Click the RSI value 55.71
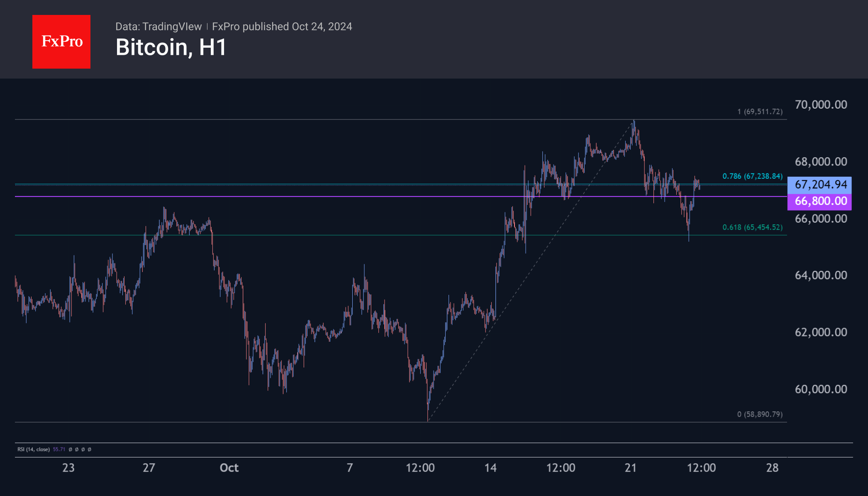 point(59,449)
